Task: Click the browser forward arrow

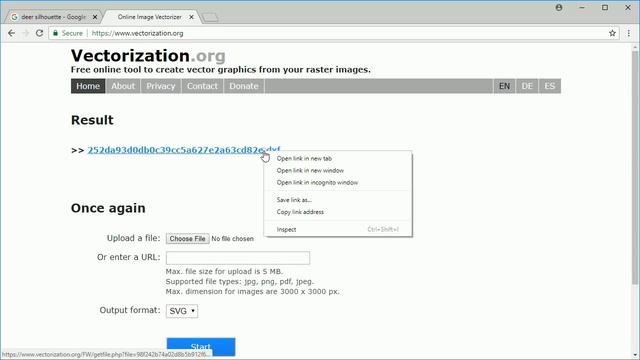Action: (25, 33)
